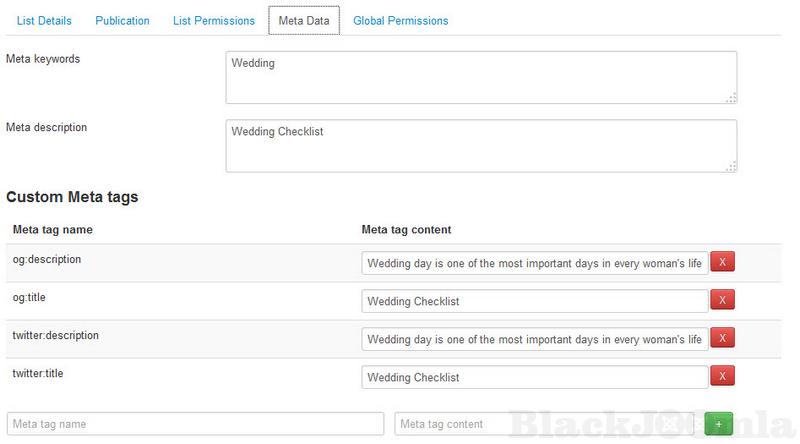Click Meta description textarea resize grip
Viewport: 800px width, 444px height.
coord(731,166)
